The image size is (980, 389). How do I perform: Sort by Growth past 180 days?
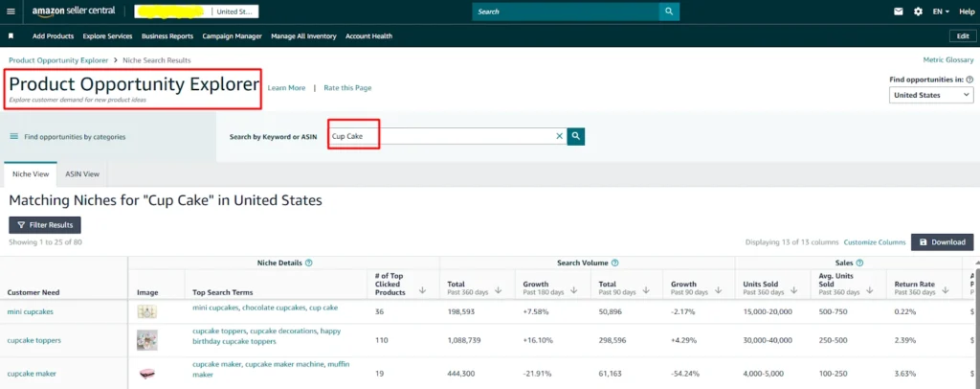573,289
